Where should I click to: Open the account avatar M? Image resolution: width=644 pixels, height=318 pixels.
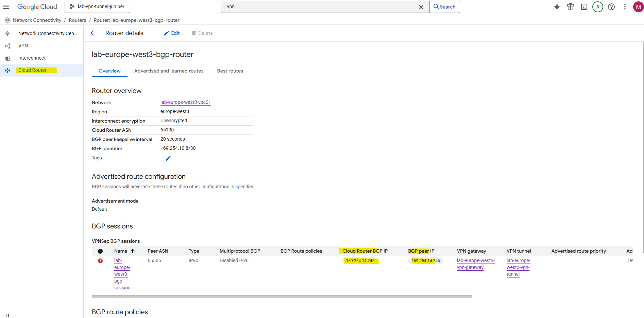pyautogui.click(x=638, y=7)
